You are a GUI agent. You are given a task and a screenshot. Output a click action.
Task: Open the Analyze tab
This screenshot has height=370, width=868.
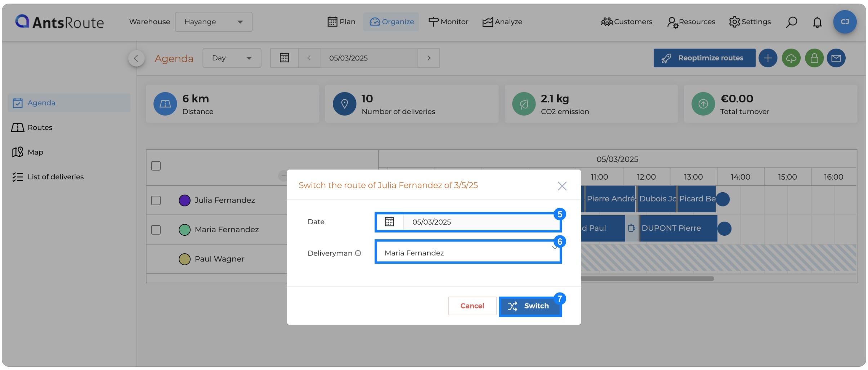pos(502,22)
